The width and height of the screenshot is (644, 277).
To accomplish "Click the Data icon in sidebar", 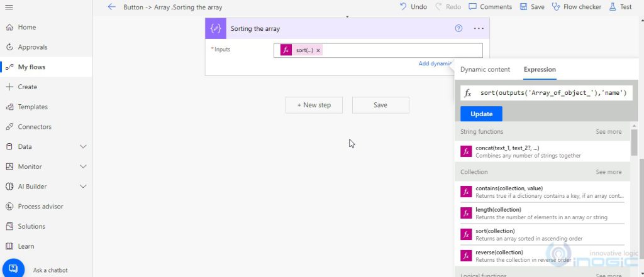I will pos(9,147).
